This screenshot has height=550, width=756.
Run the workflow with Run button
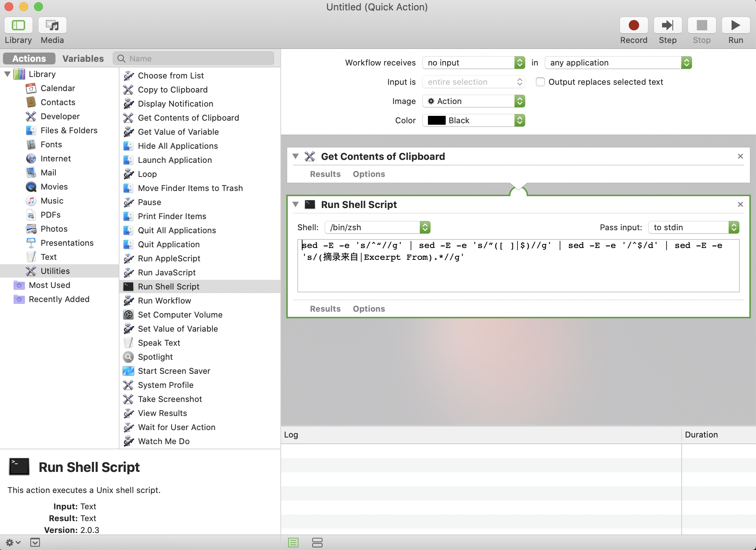pos(735,26)
